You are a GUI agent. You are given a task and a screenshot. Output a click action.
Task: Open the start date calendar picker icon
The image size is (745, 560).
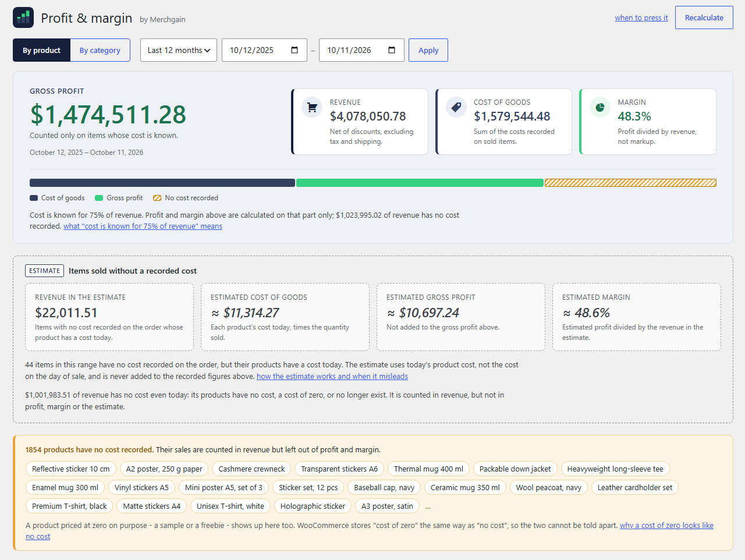[295, 50]
